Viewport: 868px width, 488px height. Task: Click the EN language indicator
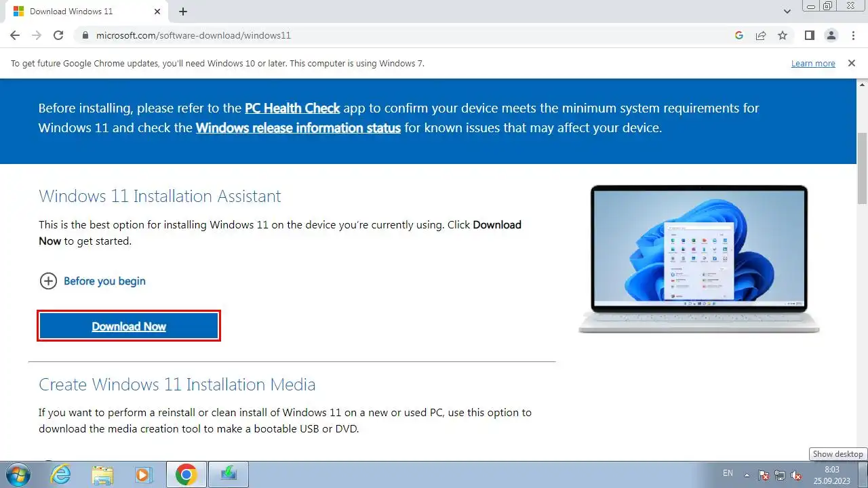coord(728,473)
